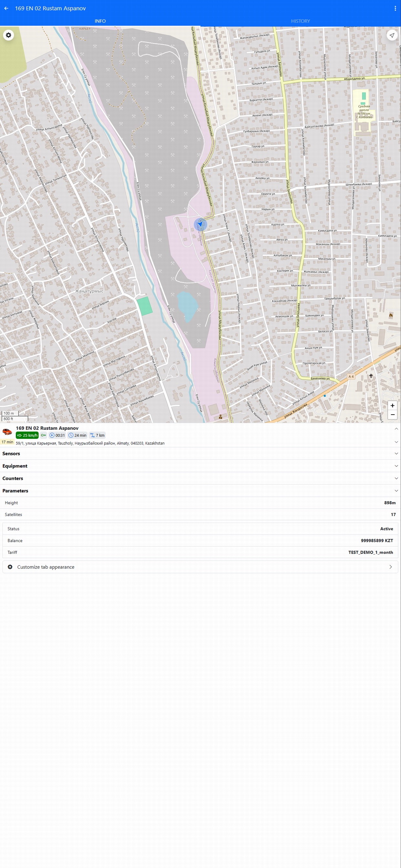Go back using the header arrow
The height and width of the screenshot is (868, 401).
6,8
